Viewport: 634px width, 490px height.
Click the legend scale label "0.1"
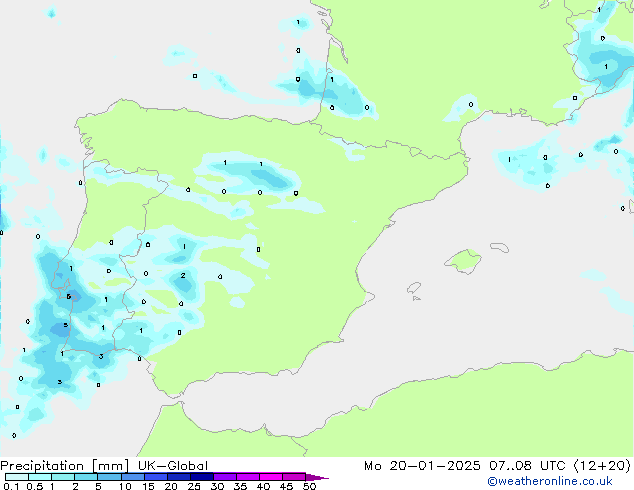pos(11,486)
